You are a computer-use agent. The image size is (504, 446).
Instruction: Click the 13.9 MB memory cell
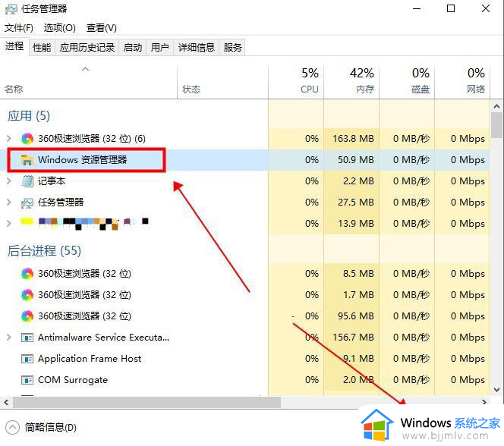tap(351, 224)
